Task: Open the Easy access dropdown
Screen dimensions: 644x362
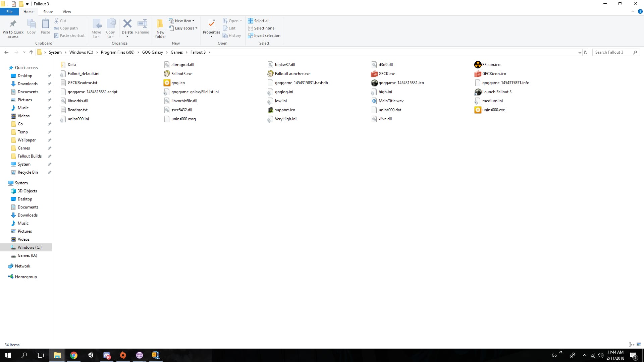Action: (x=183, y=28)
